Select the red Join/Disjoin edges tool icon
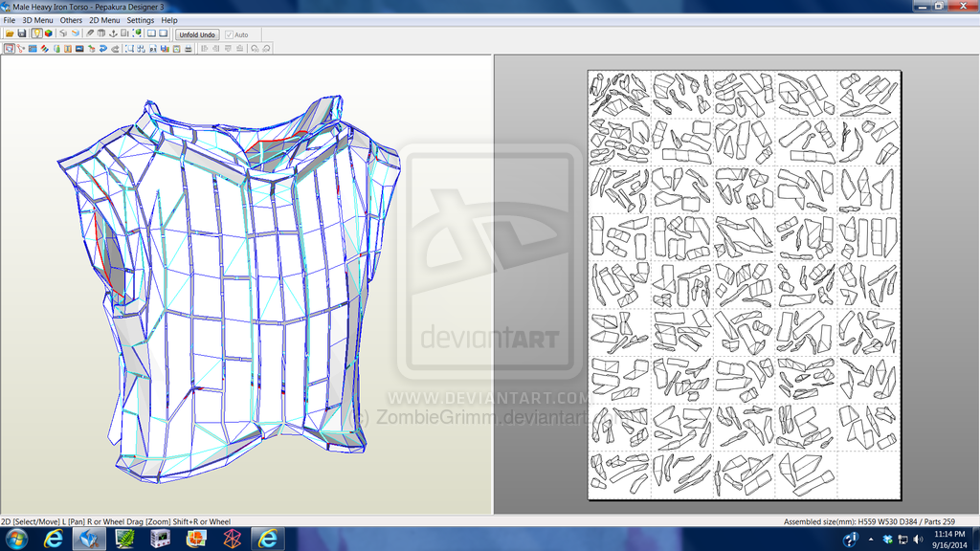This screenshot has width=980, height=551. pyautogui.click(x=21, y=48)
